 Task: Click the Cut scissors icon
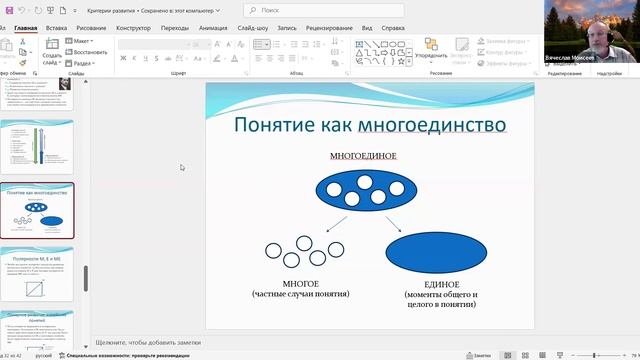coord(22,42)
